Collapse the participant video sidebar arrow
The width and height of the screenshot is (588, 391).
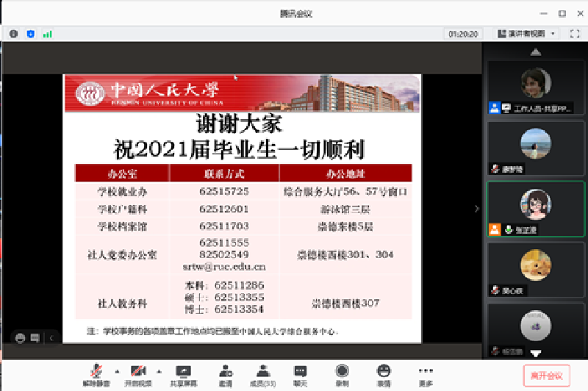pyautogui.click(x=476, y=209)
